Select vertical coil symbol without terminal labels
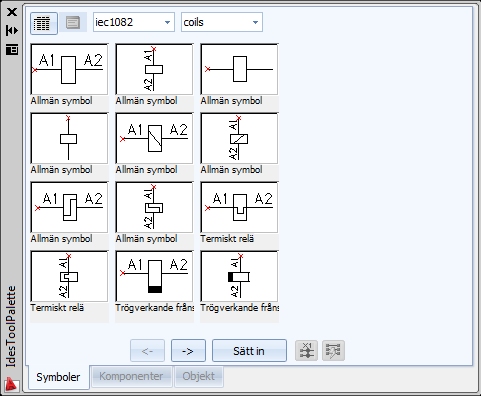The height and width of the screenshot is (396, 481). pos(69,138)
